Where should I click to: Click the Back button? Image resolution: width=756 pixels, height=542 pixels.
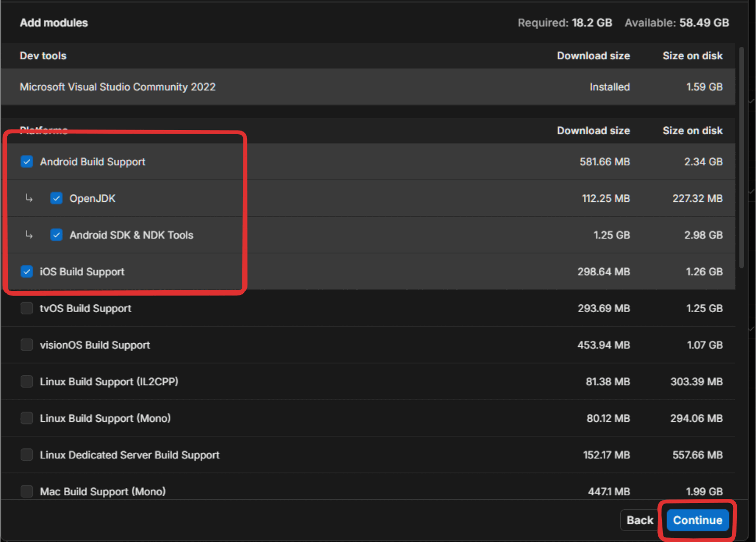click(x=641, y=520)
